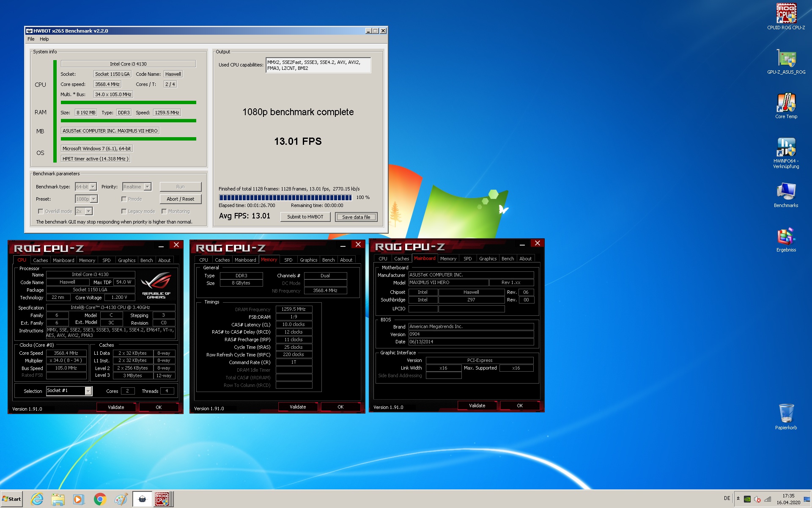Minimize the ROG CPU-Z Memory window
Viewport: 812px width, 508px height.
click(x=343, y=245)
